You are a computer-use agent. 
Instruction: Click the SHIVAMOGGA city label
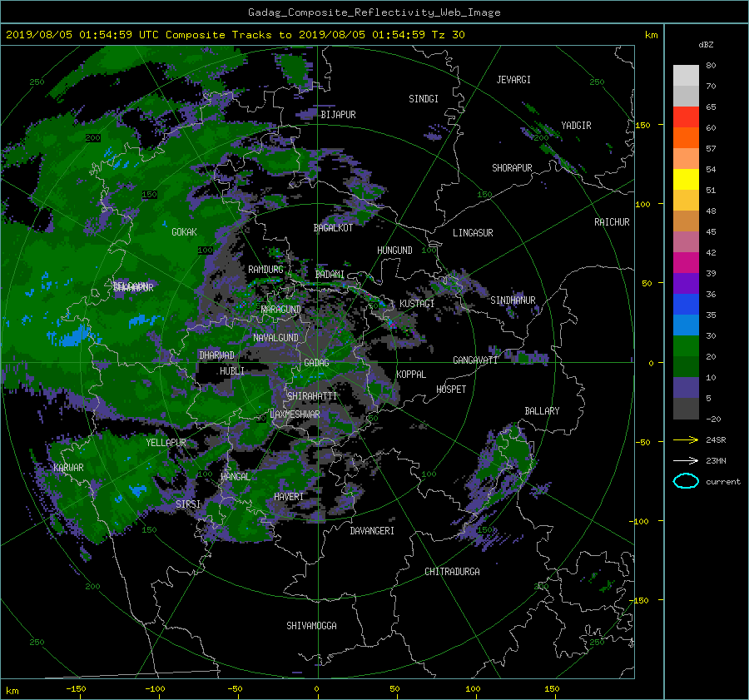(x=311, y=625)
